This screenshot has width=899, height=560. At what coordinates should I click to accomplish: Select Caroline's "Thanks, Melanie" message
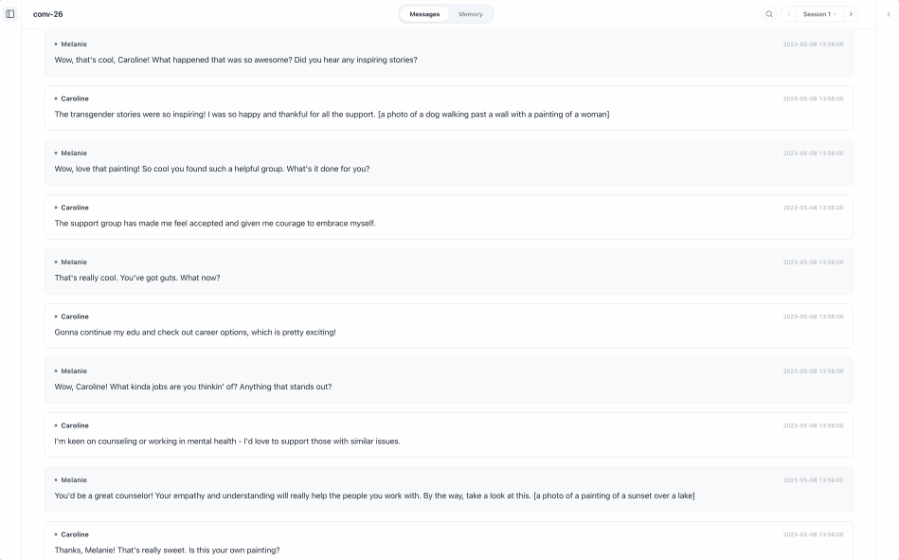[167, 550]
